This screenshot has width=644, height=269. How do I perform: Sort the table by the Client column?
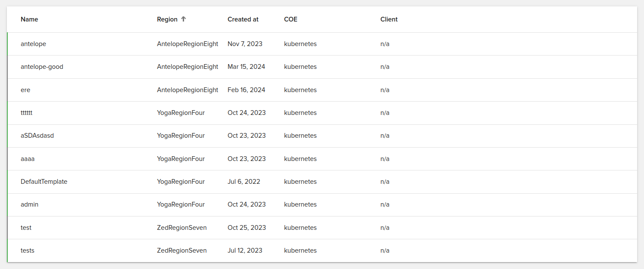pyautogui.click(x=388, y=19)
